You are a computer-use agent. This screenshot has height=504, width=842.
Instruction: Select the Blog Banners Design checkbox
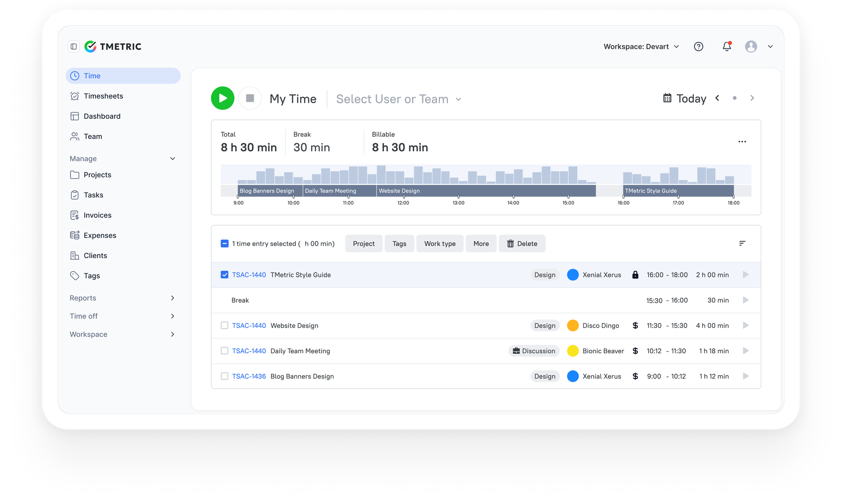pyautogui.click(x=224, y=376)
